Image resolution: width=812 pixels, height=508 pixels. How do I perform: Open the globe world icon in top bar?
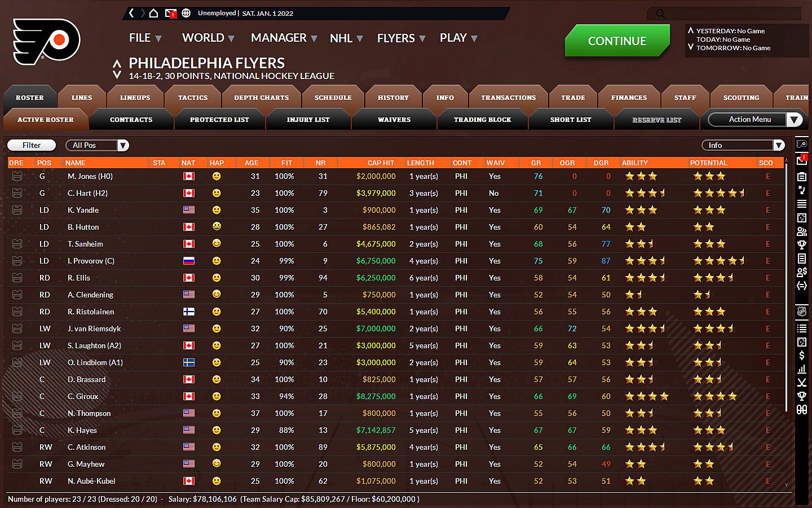(x=186, y=13)
